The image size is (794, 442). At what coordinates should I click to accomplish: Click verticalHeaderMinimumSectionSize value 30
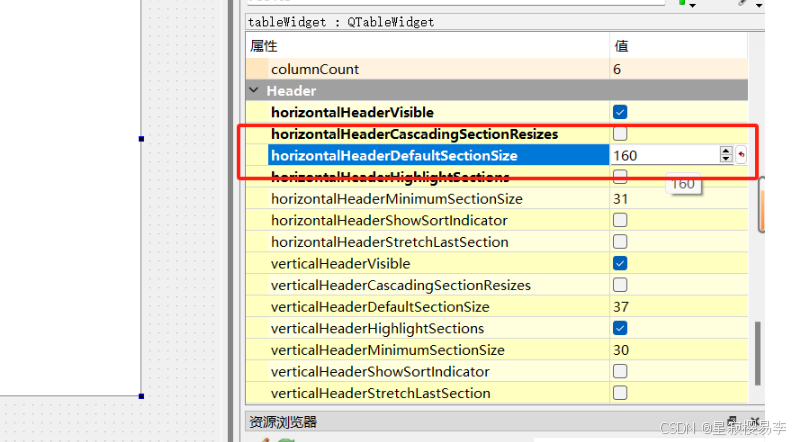[x=621, y=350]
